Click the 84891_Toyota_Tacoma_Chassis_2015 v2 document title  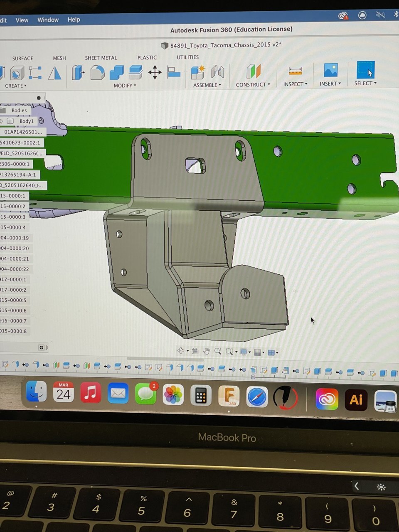tap(226, 45)
